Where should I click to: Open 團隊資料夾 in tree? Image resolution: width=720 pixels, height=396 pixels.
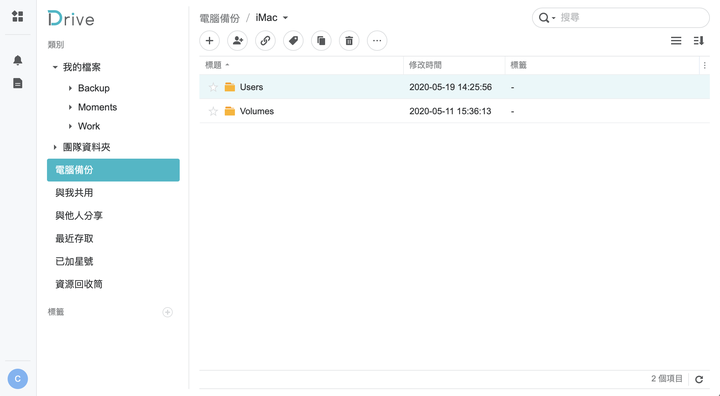pyautogui.click(x=86, y=147)
